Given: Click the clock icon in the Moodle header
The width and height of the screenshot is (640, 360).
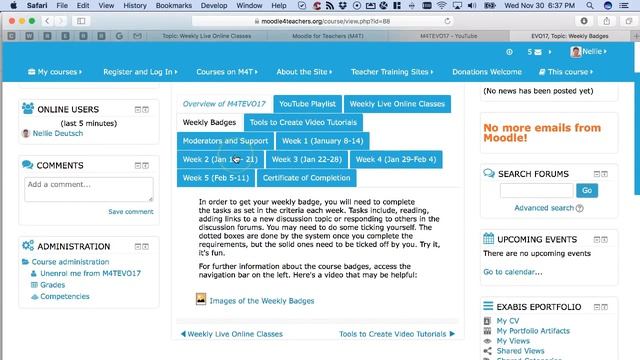Looking at the screenshot, I should point(509,52).
